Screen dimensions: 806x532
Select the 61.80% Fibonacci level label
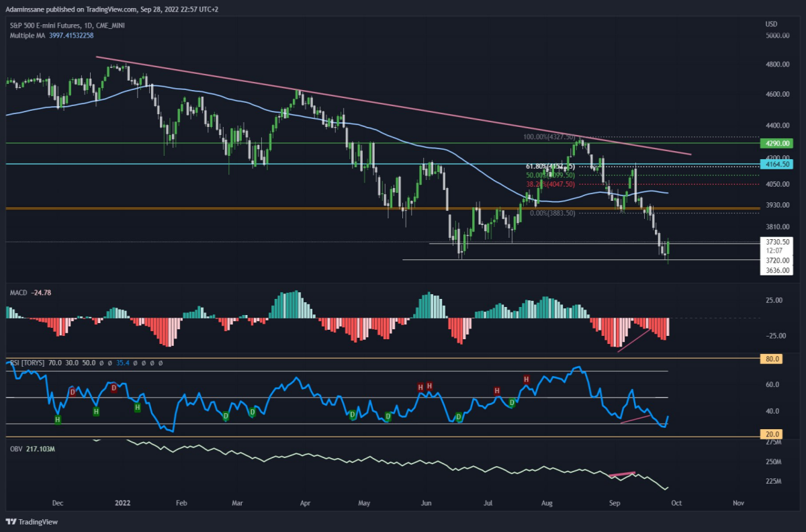click(549, 166)
